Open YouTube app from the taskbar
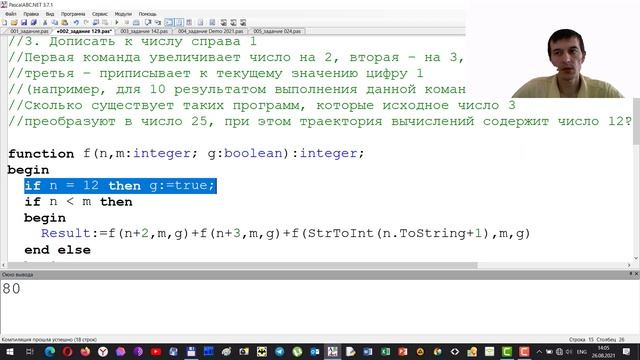 coord(156,351)
